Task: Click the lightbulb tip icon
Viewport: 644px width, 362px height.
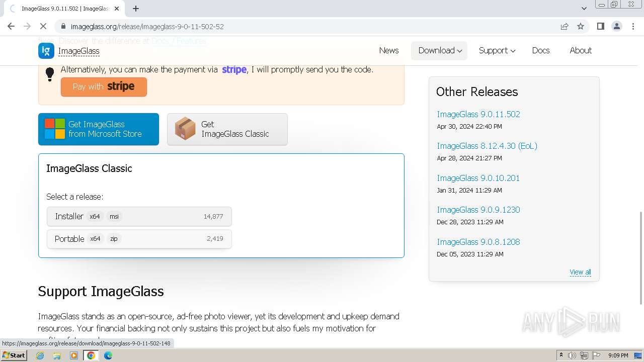Action: tap(50, 74)
